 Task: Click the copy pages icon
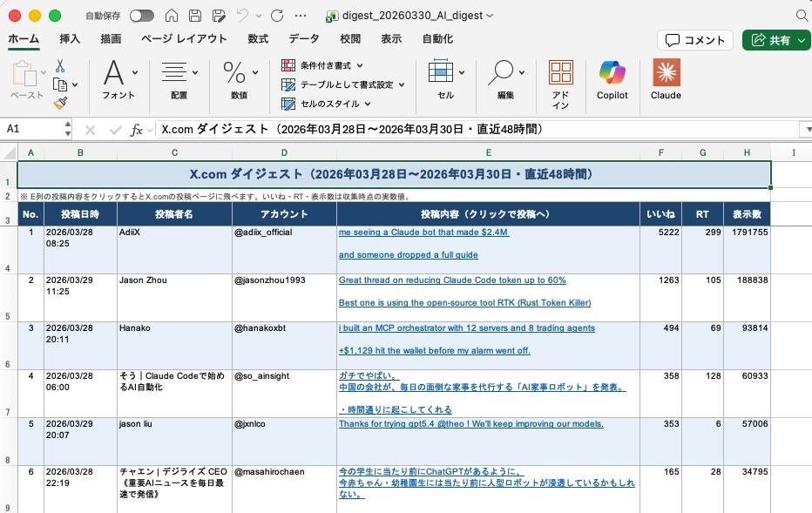(60, 84)
